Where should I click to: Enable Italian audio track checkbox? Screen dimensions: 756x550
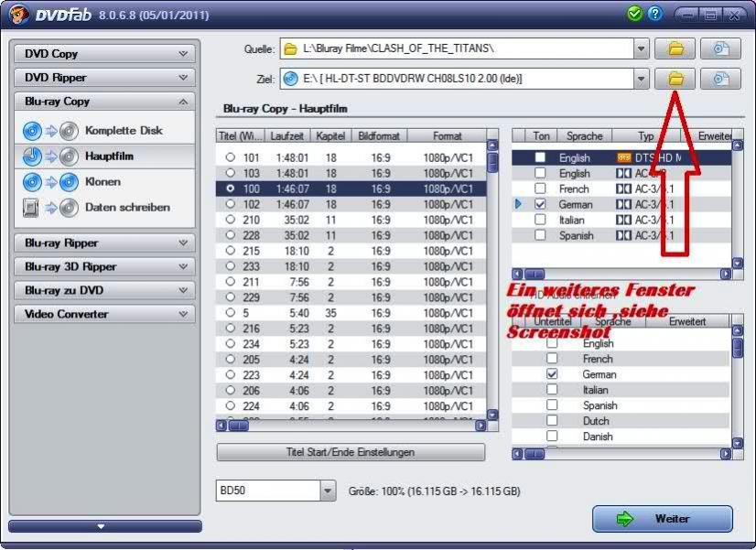click(x=540, y=220)
